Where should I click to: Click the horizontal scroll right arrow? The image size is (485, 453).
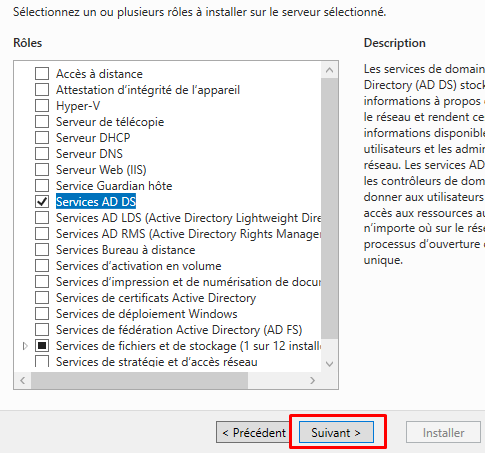coord(312,380)
